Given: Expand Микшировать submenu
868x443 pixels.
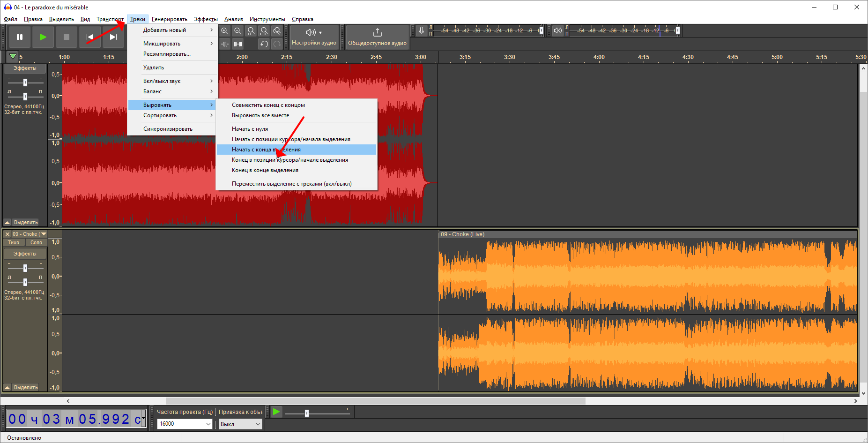Looking at the screenshot, I should click(x=172, y=44).
